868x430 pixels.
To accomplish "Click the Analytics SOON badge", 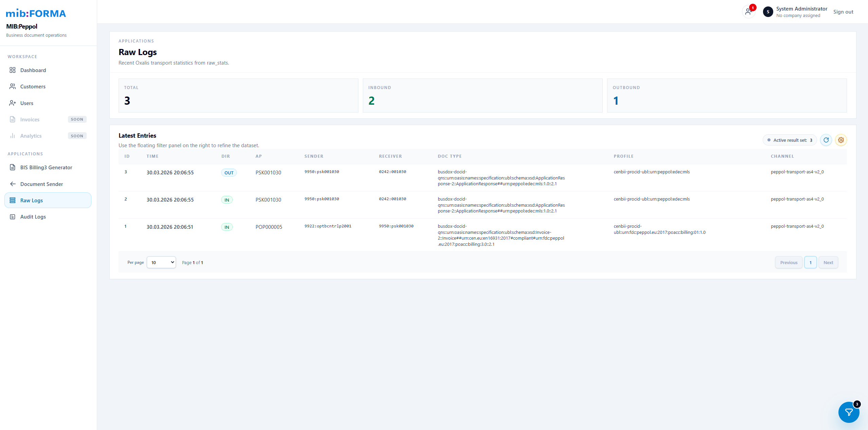I will coord(77,136).
